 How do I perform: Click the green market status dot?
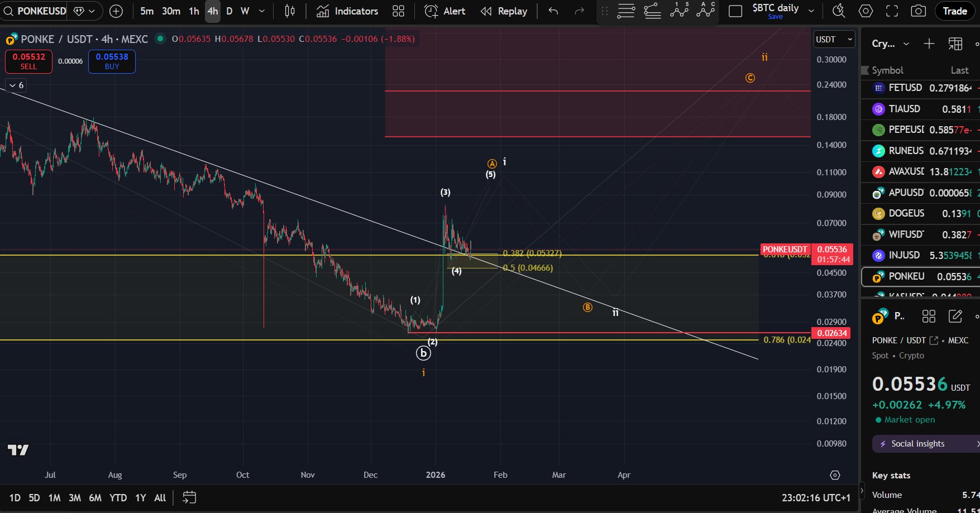point(160,39)
